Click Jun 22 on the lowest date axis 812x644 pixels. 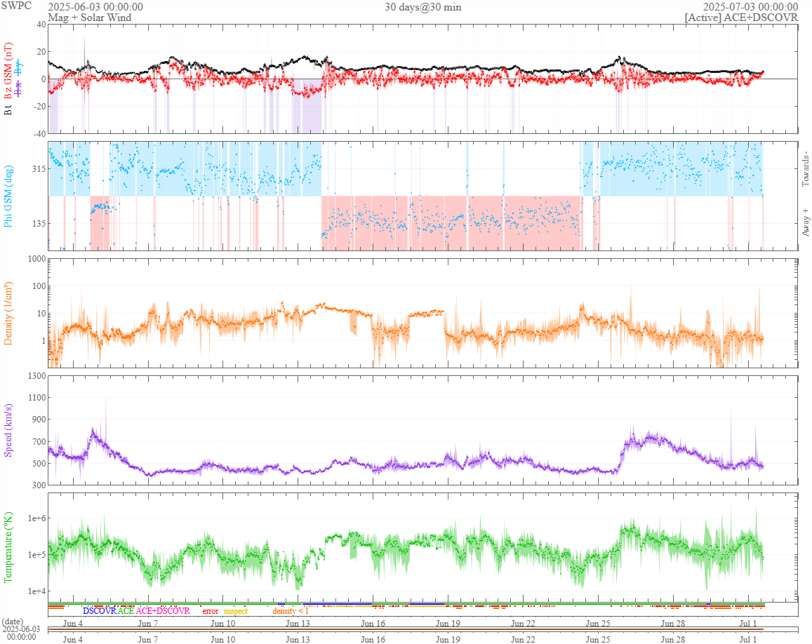tap(523, 639)
